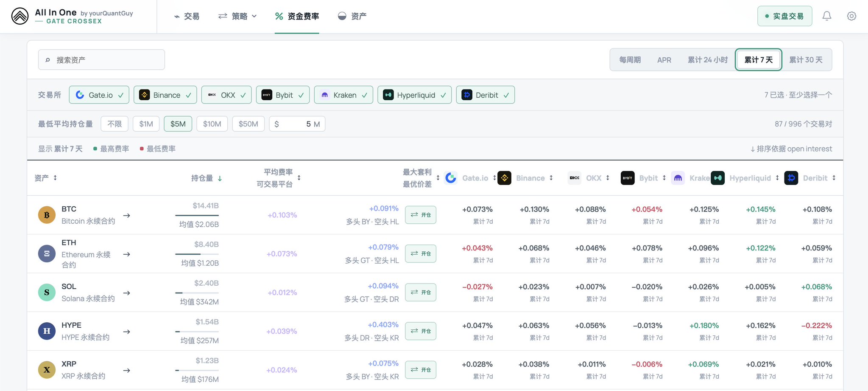This screenshot has height=391, width=868.
Task: Click the XRP coin icon
Action: pos(47,370)
